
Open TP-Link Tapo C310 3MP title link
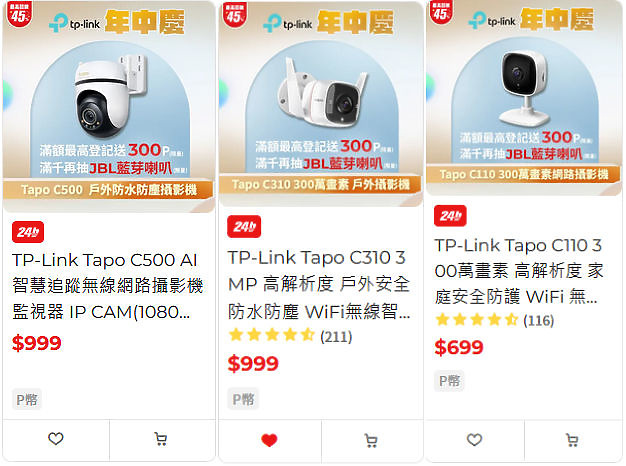319,284
